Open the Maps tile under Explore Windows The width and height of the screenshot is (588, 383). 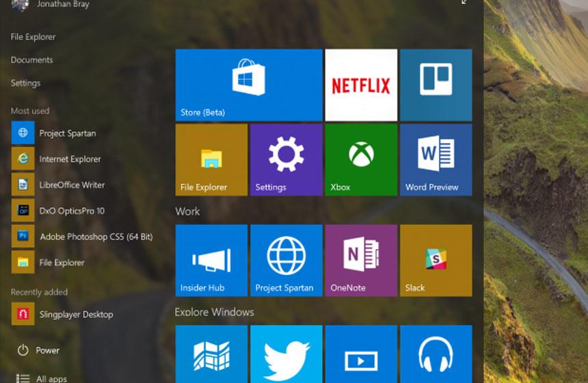tap(211, 354)
